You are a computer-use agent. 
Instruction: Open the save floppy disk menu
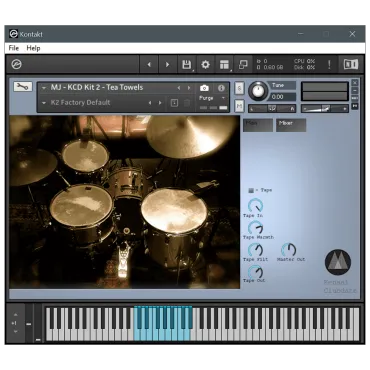(187, 65)
